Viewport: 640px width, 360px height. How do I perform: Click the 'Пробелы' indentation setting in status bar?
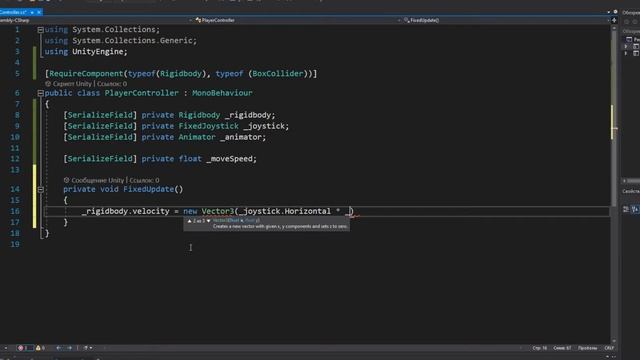(x=587, y=348)
